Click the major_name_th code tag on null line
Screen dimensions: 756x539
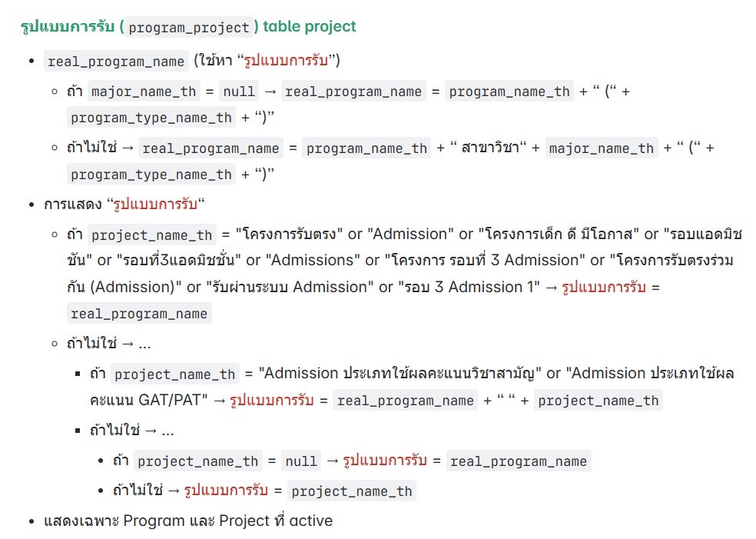point(144,91)
